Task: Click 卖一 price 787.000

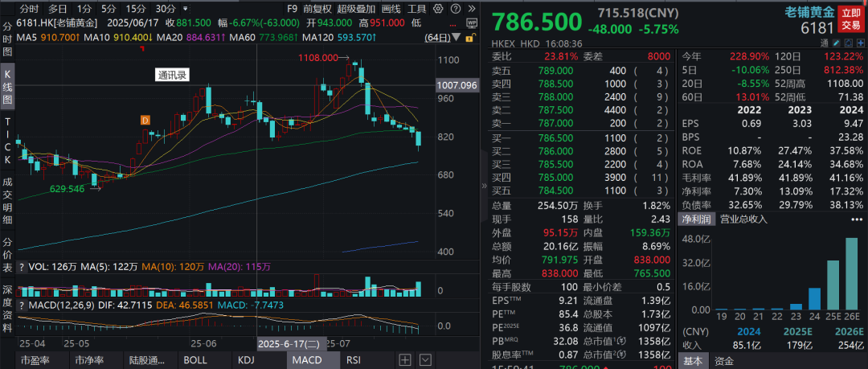Action: click(x=556, y=124)
